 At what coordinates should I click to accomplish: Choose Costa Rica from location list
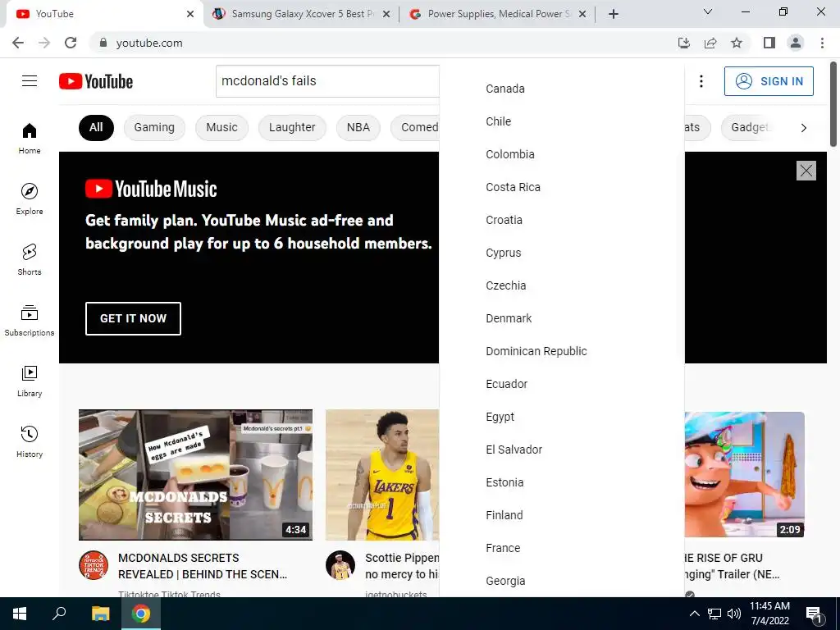pyautogui.click(x=562, y=187)
